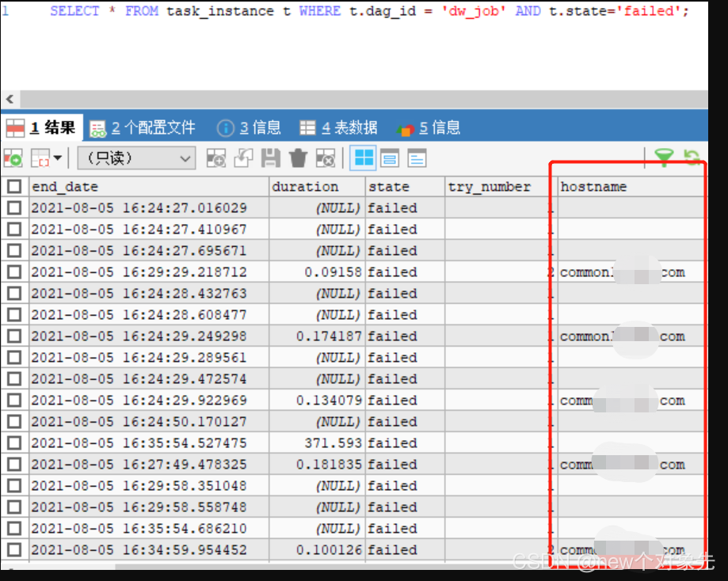Viewport: 728px width, 581px height.
Task: Select the duration cell 371.593
Action: click(317, 442)
